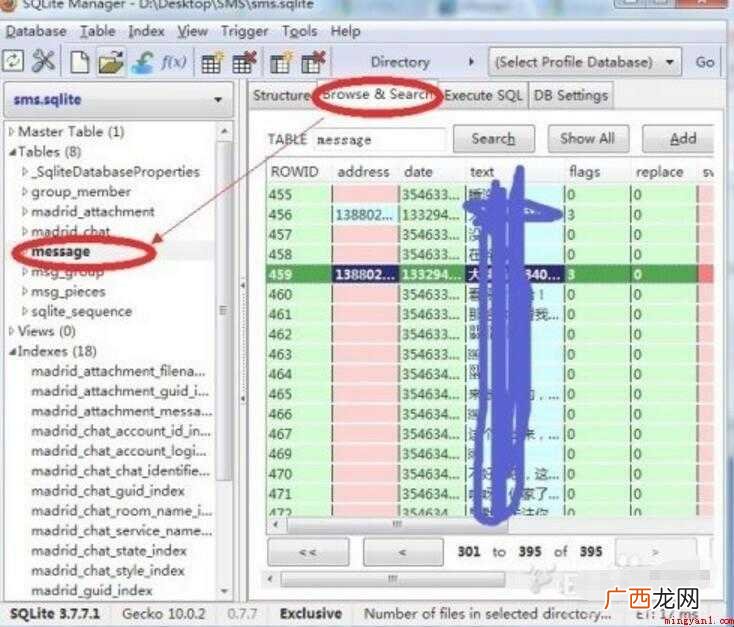Screen dimensions: 734x627
Task: Click the Drop Index icon with red X
Action: 313,62
